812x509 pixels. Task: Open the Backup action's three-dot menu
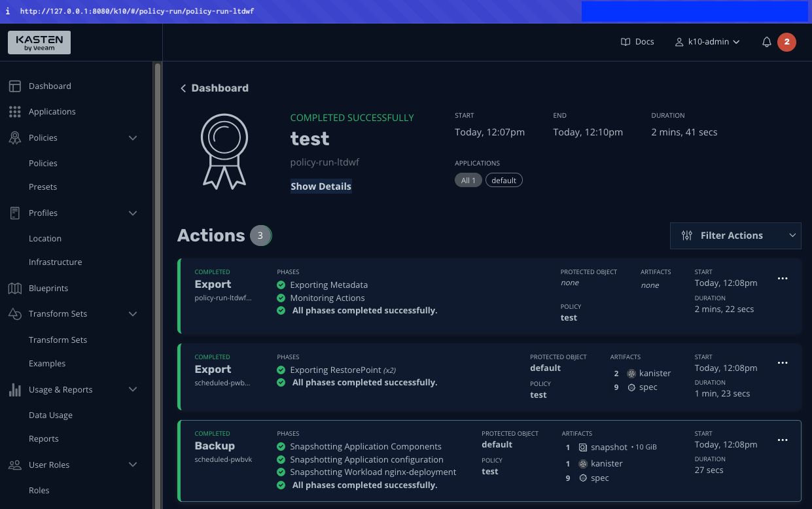click(783, 440)
